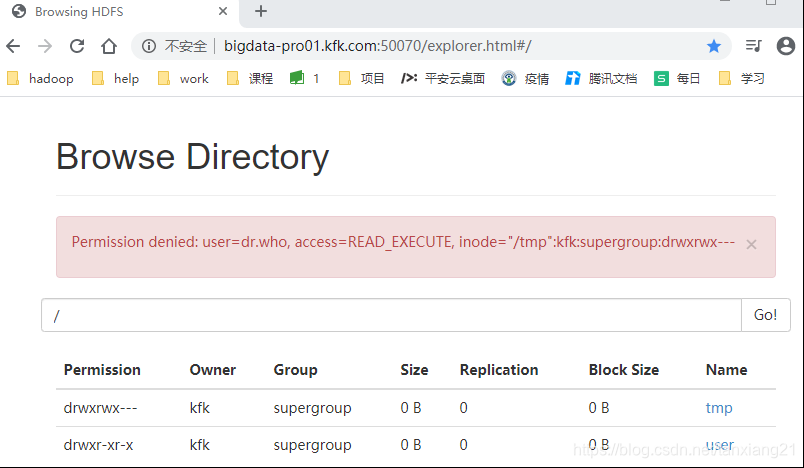Open the tmp directory link

coord(719,408)
